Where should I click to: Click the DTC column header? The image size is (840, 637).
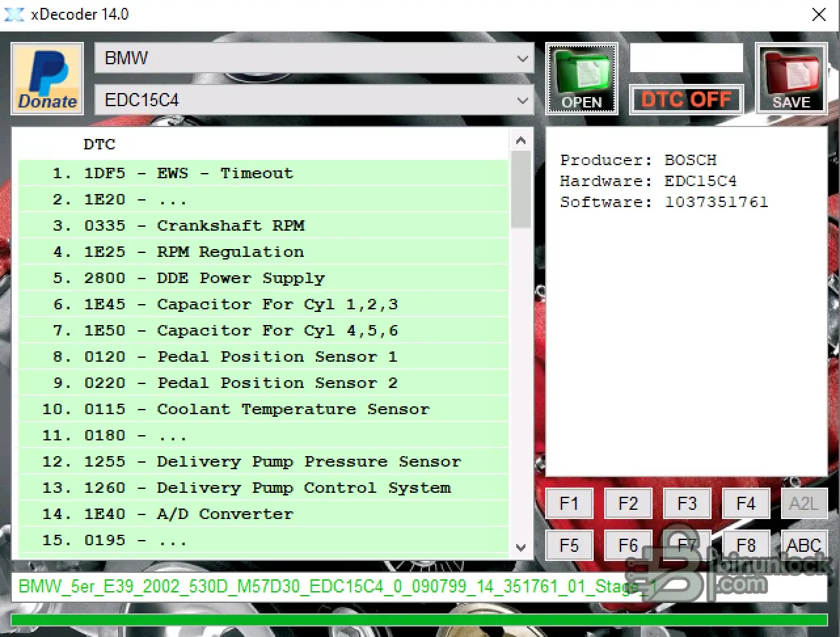click(100, 144)
